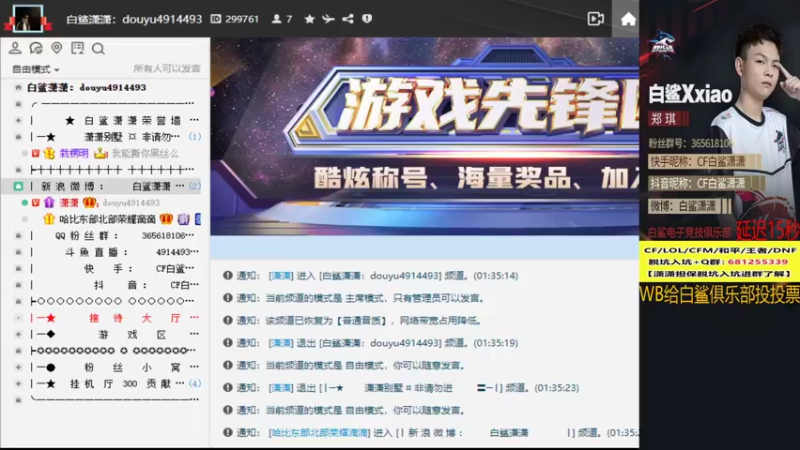Go to the home icon
Screen dimensions: 800x450
click(x=628, y=19)
